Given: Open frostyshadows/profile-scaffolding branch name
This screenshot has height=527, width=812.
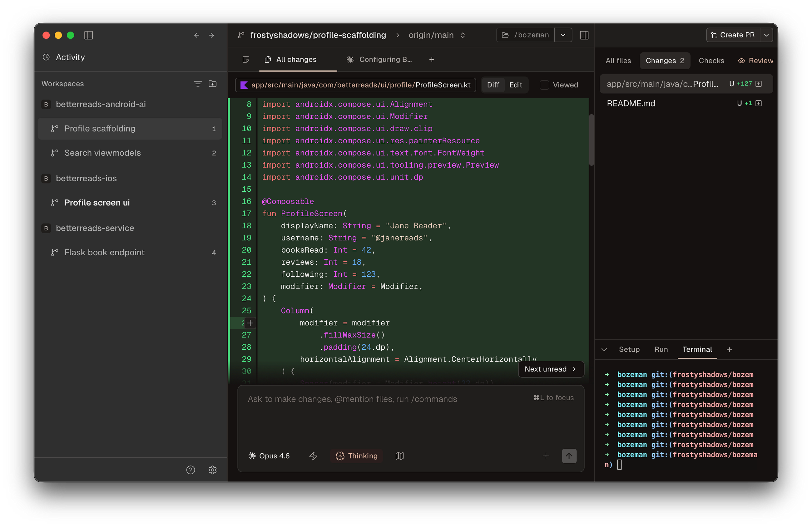Looking at the screenshot, I should (318, 35).
